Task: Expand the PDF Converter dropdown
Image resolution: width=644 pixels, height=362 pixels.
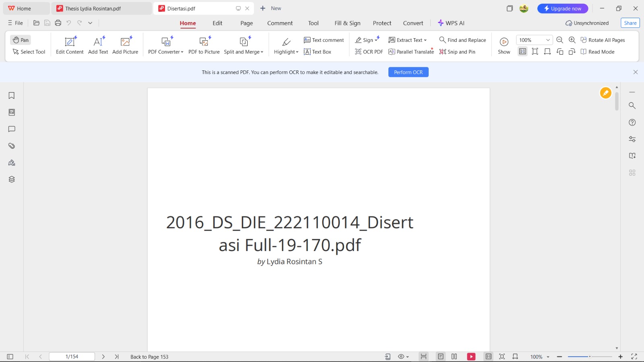Action: [x=182, y=52]
